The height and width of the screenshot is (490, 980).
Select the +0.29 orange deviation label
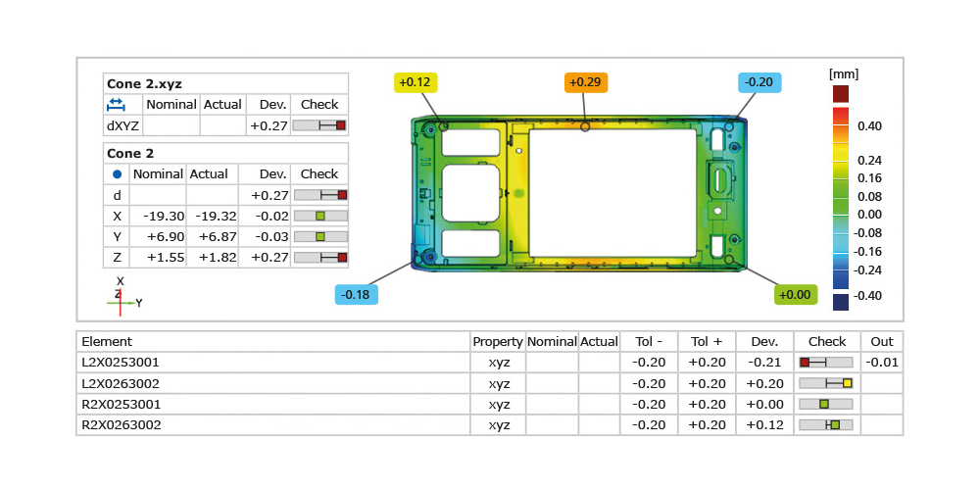pyautogui.click(x=584, y=82)
